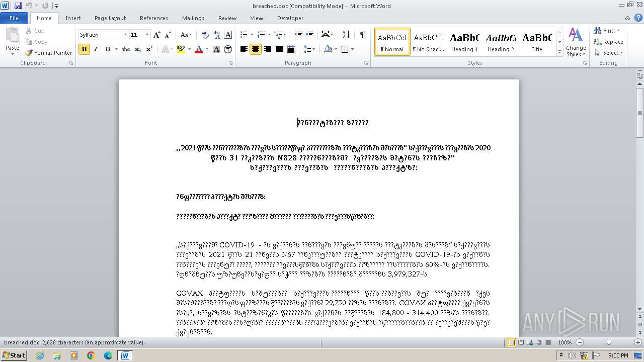Toggle Strikethrough formatting
Screen dimensions: 644x362
tap(126, 49)
